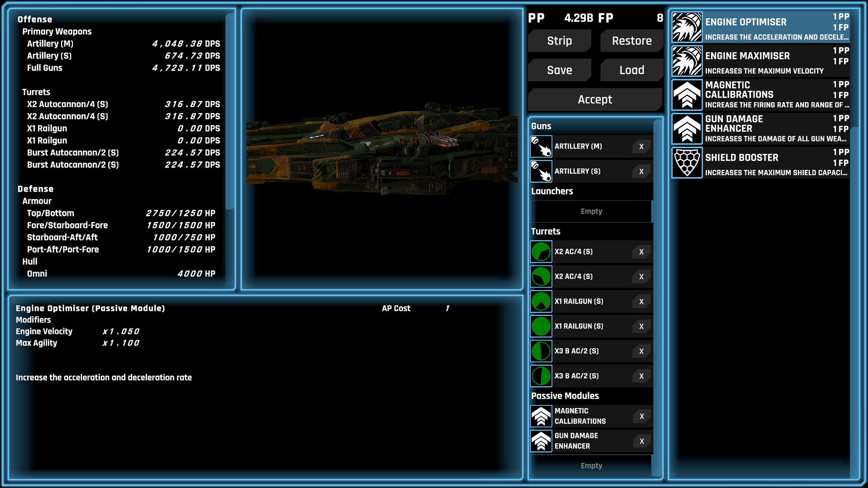Remove the X2 AC/4 turret
The height and width of the screenshot is (488, 868).
point(641,252)
